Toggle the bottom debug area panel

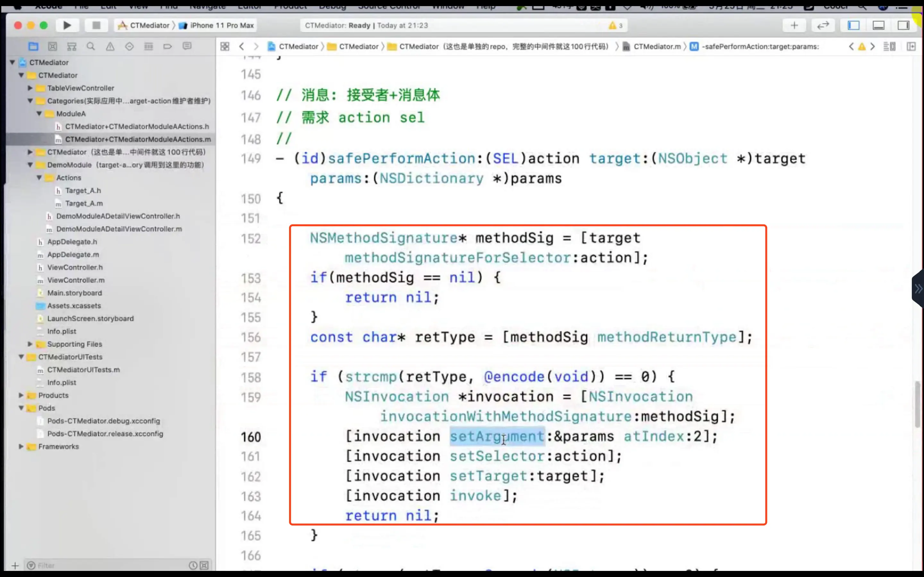[878, 26]
